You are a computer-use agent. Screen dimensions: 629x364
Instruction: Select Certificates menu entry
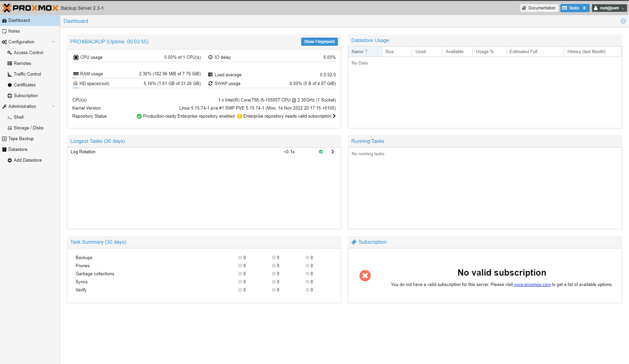[30, 85]
